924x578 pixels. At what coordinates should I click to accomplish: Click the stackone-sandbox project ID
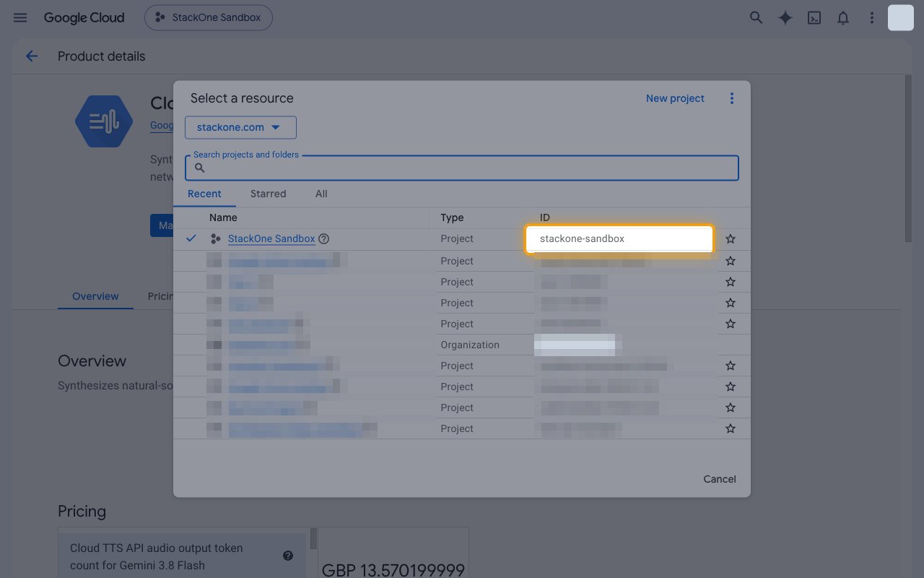582,238
